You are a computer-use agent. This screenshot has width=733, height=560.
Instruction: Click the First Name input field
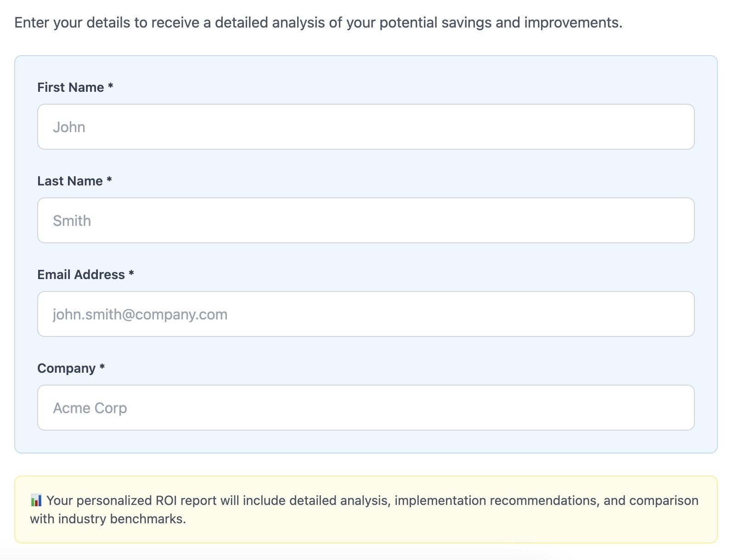click(366, 127)
